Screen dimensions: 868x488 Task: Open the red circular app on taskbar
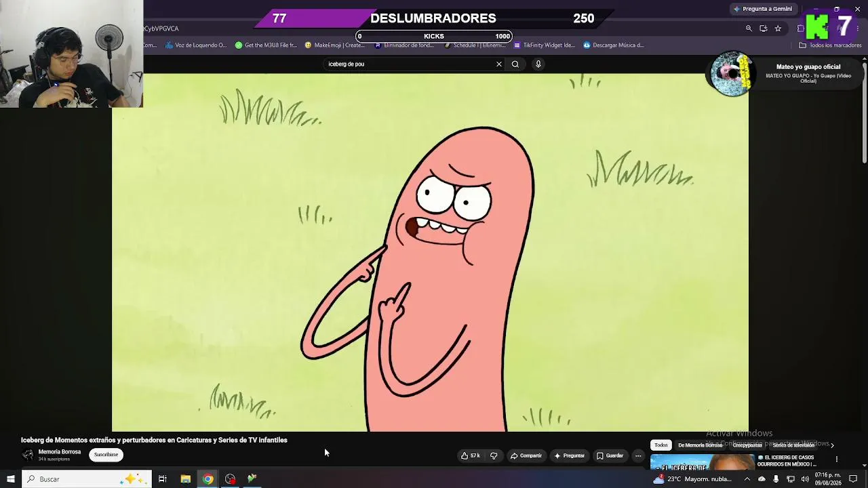[x=231, y=479]
